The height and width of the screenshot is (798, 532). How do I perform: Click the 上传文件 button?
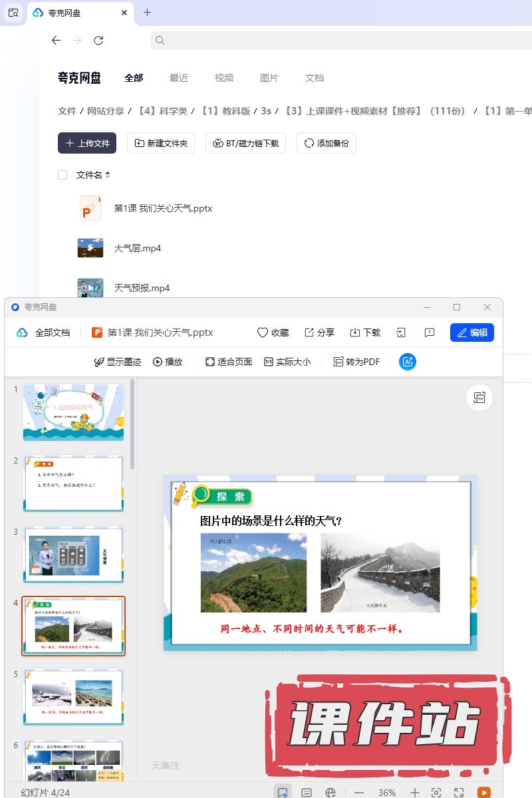[x=87, y=143]
